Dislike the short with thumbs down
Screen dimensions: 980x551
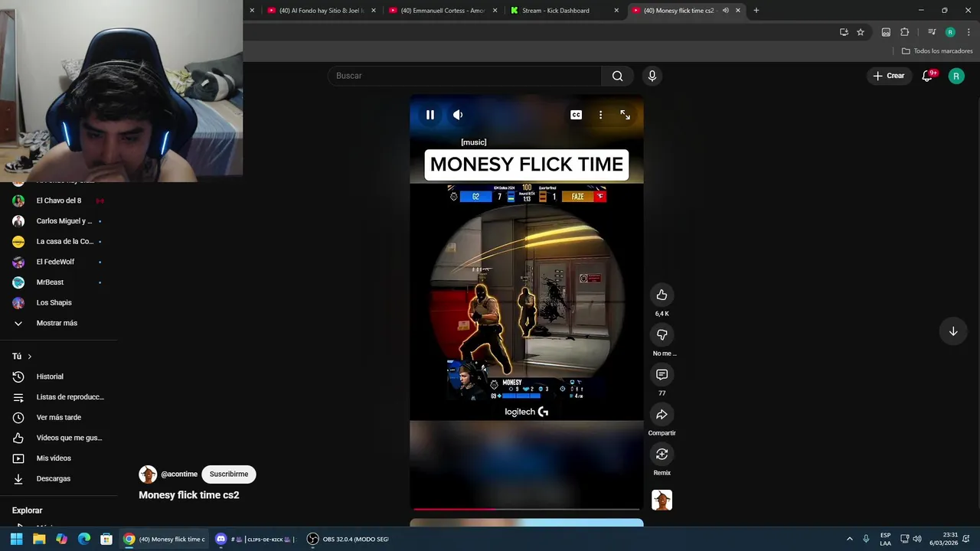[661, 334]
